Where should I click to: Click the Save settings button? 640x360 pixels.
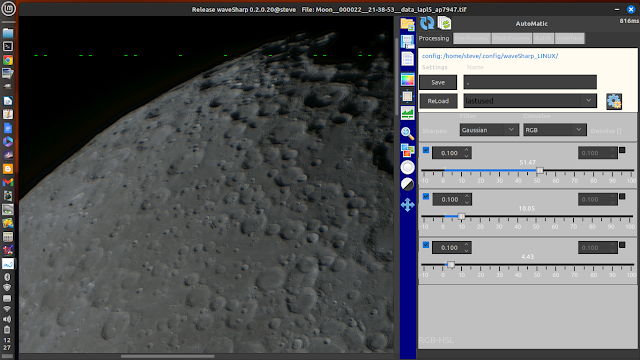click(438, 82)
